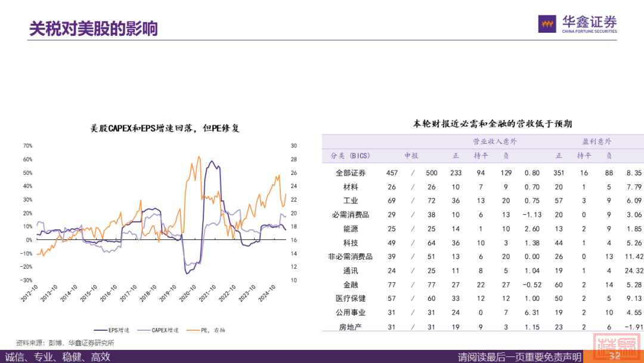Select the slide title 关税对美股的影响

click(x=94, y=28)
